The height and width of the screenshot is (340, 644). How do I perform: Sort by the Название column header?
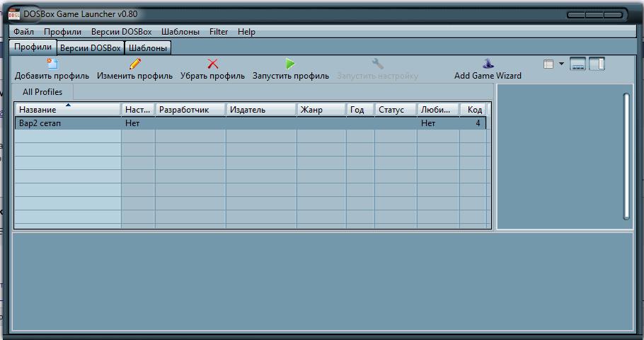tap(68, 110)
